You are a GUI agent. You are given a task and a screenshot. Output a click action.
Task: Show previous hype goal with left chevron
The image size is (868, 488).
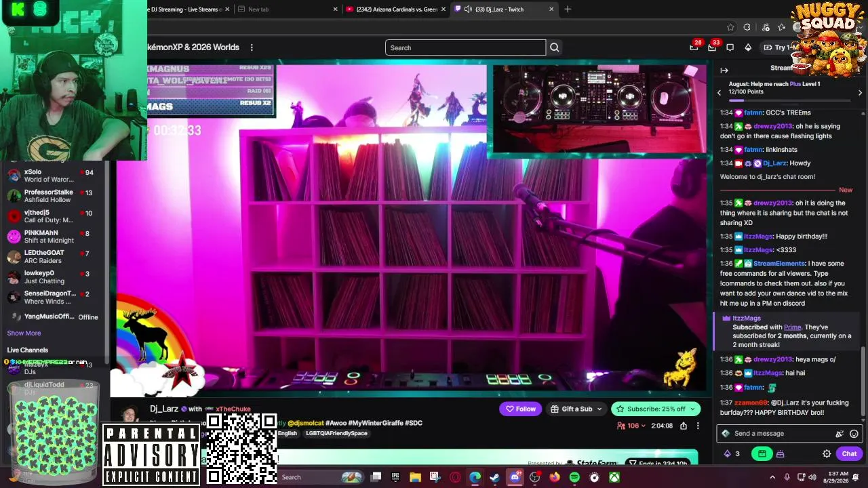coord(719,93)
